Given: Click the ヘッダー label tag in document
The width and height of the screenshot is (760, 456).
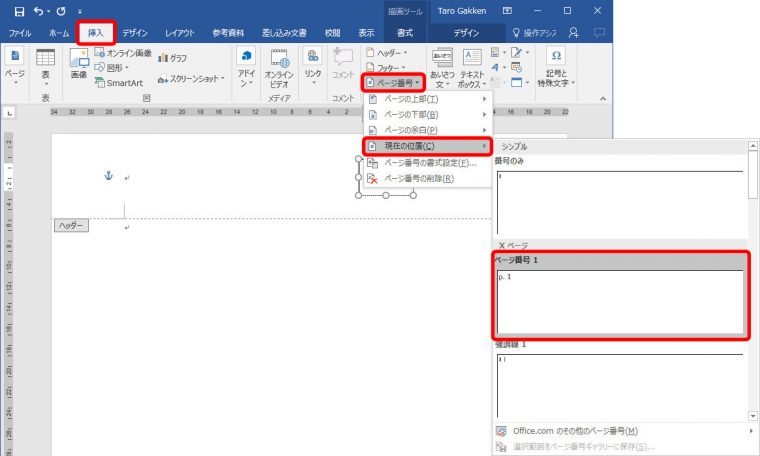Looking at the screenshot, I should click(x=71, y=225).
